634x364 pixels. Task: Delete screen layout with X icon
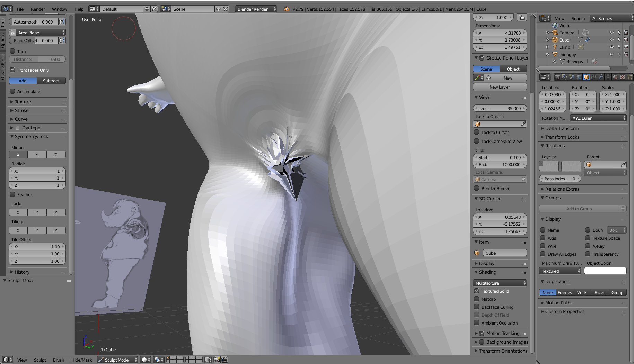tap(154, 9)
